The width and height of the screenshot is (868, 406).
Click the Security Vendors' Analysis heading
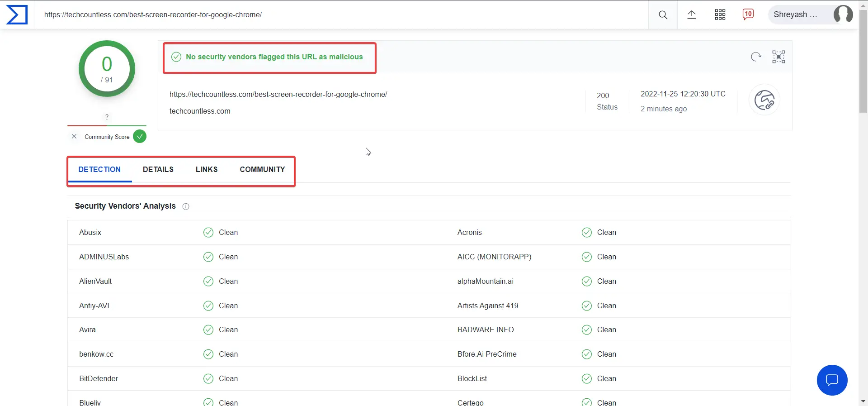coord(125,206)
